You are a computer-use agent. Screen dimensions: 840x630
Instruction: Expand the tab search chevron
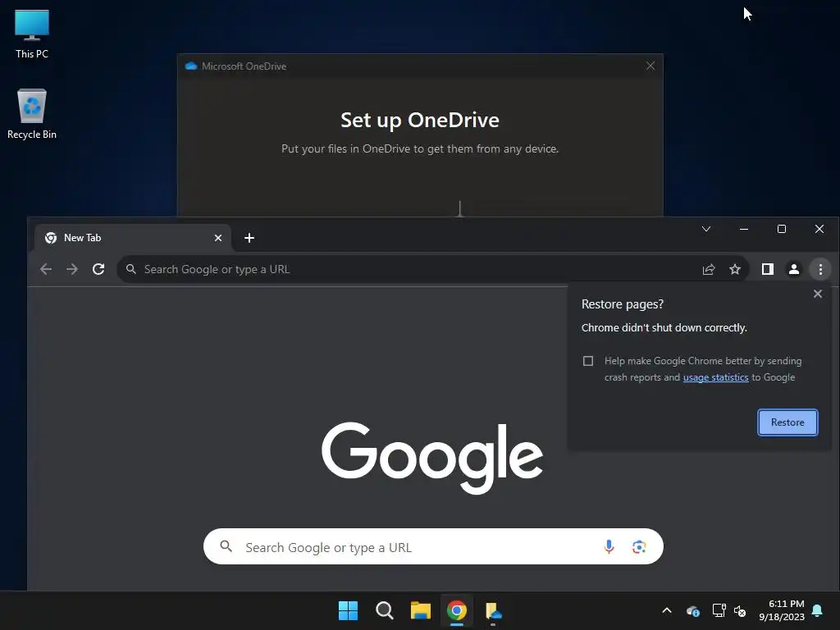click(706, 230)
